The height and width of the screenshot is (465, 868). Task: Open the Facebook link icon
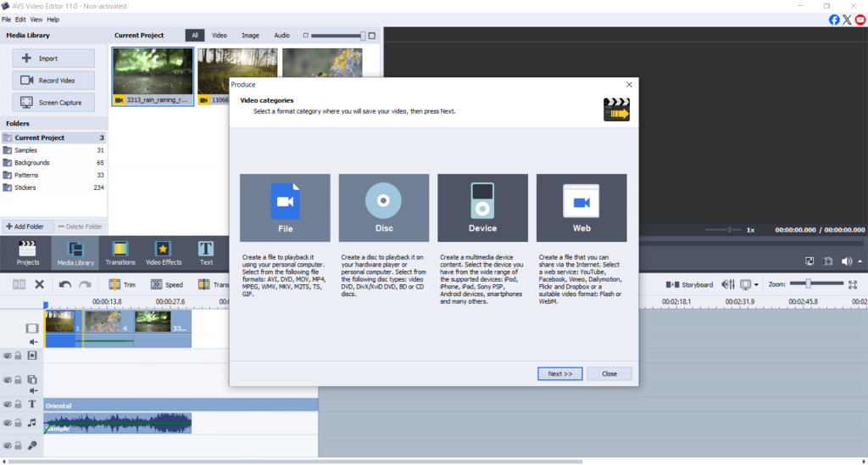pyautogui.click(x=834, y=20)
